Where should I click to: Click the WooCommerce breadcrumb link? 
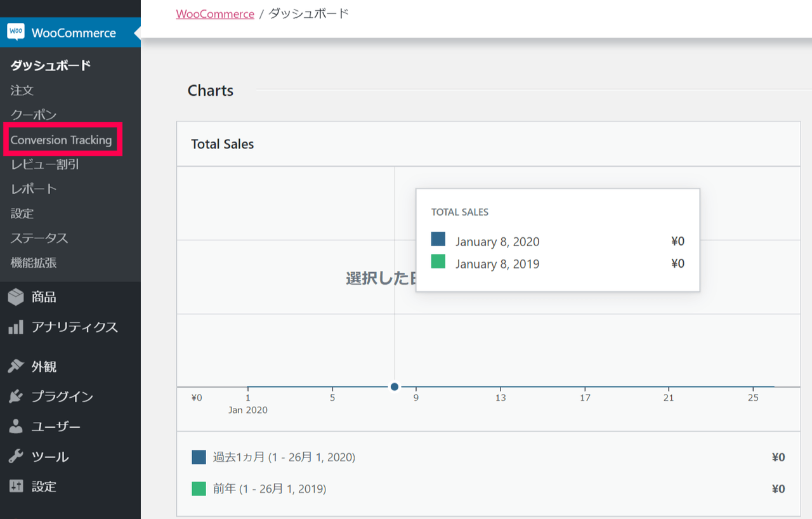coord(215,14)
